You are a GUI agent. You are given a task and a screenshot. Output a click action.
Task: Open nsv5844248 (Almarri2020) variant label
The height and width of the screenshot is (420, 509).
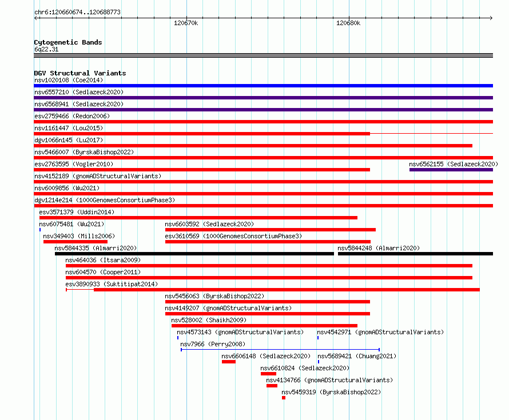[x=379, y=248]
